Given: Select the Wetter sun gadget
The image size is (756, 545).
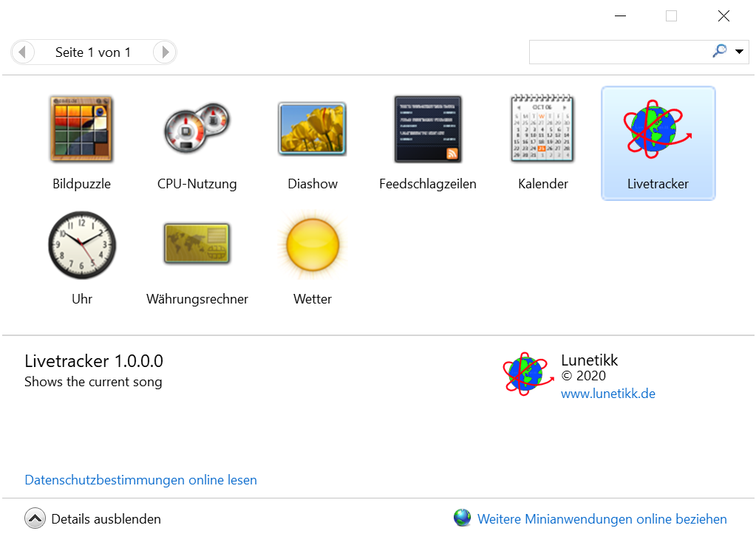Looking at the screenshot, I should tap(312, 244).
